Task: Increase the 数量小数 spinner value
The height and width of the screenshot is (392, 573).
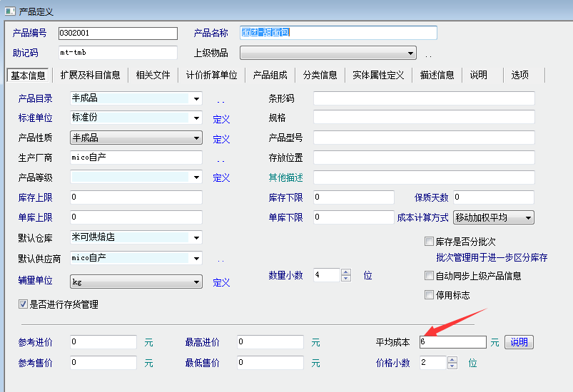Action: 346,272
